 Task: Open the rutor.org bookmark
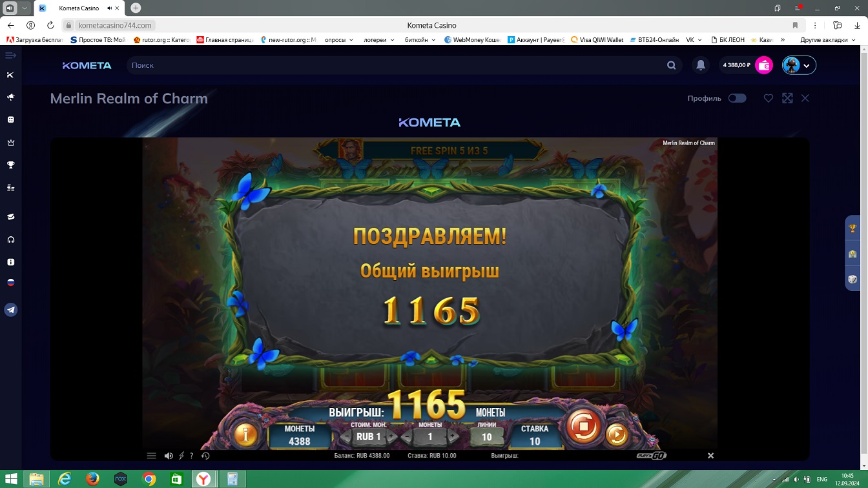(161, 39)
